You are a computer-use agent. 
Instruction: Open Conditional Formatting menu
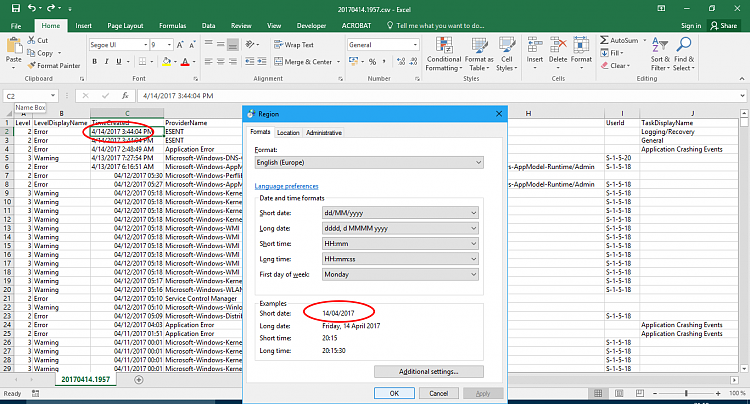tap(444, 55)
